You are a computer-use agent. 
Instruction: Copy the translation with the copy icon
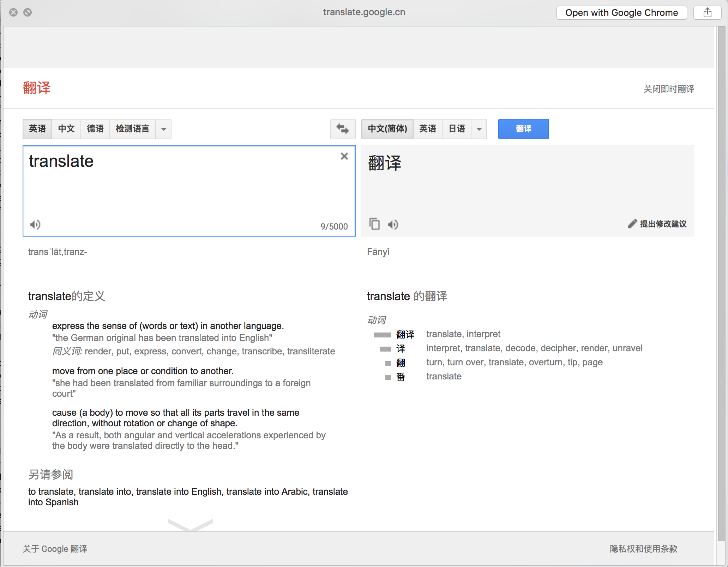tap(374, 224)
